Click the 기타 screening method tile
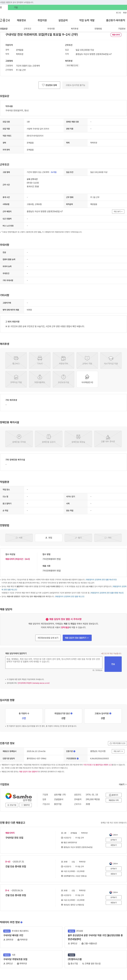The image size is (127, 980). (108, 538)
